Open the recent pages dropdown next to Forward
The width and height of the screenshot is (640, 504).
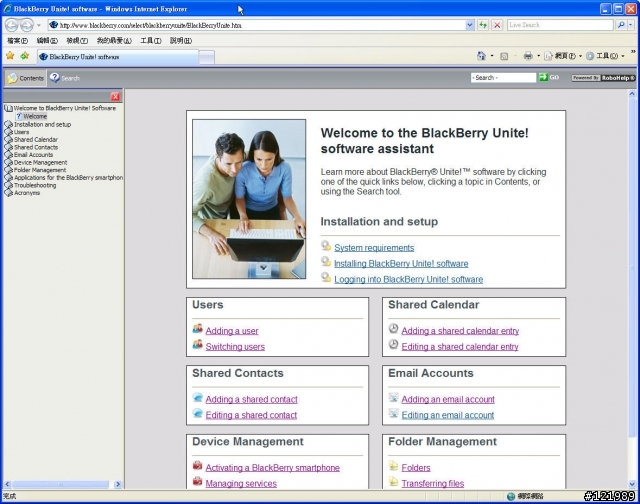pyautogui.click(x=39, y=25)
